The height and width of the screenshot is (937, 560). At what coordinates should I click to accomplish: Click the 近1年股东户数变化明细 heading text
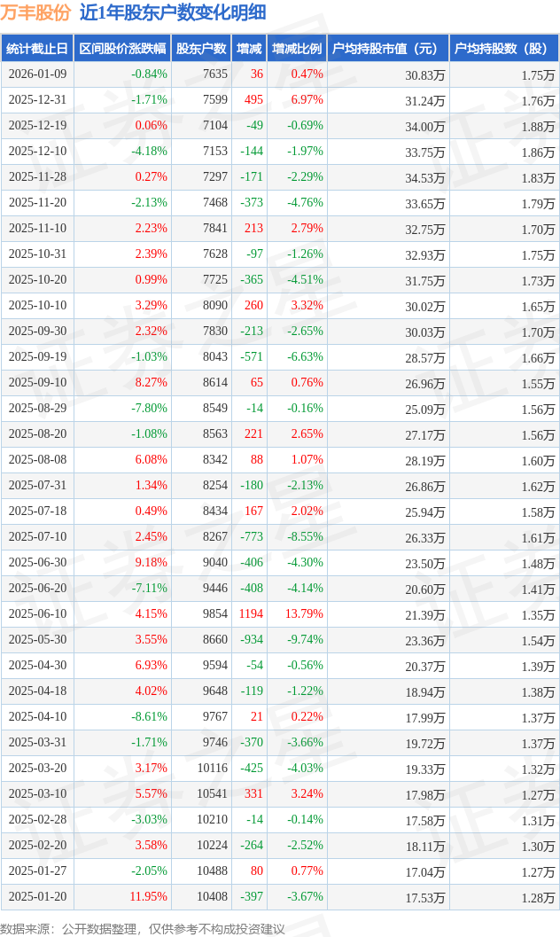click(x=173, y=12)
